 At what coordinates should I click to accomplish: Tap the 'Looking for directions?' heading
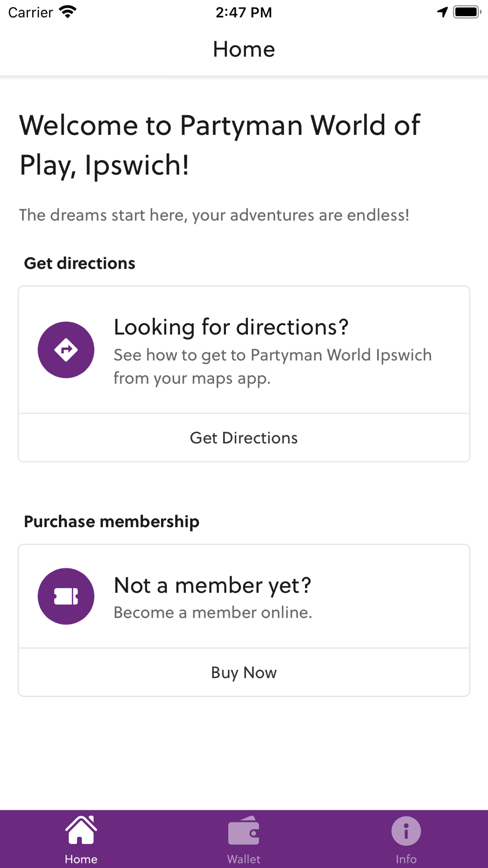point(231,327)
